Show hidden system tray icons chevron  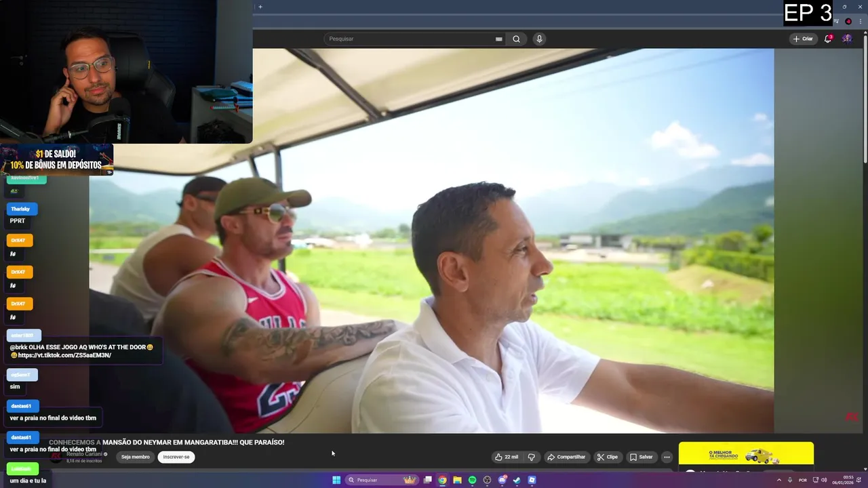point(778,480)
